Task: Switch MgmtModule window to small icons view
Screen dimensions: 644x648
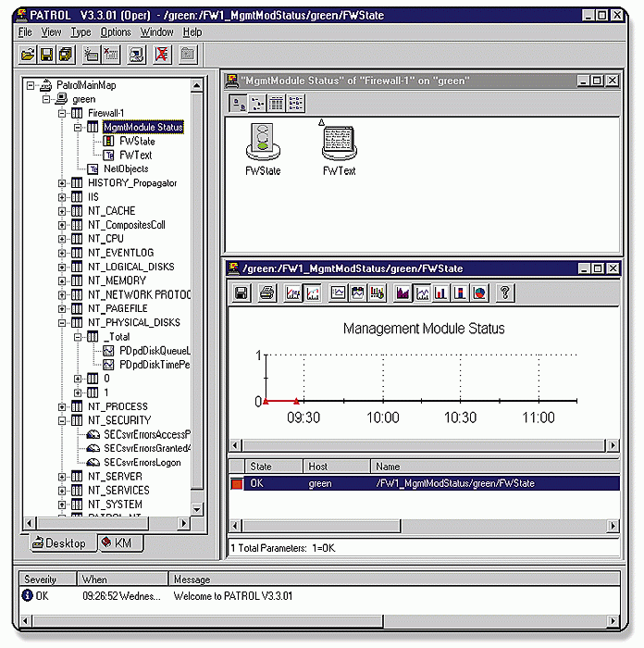Action: (295, 103)
